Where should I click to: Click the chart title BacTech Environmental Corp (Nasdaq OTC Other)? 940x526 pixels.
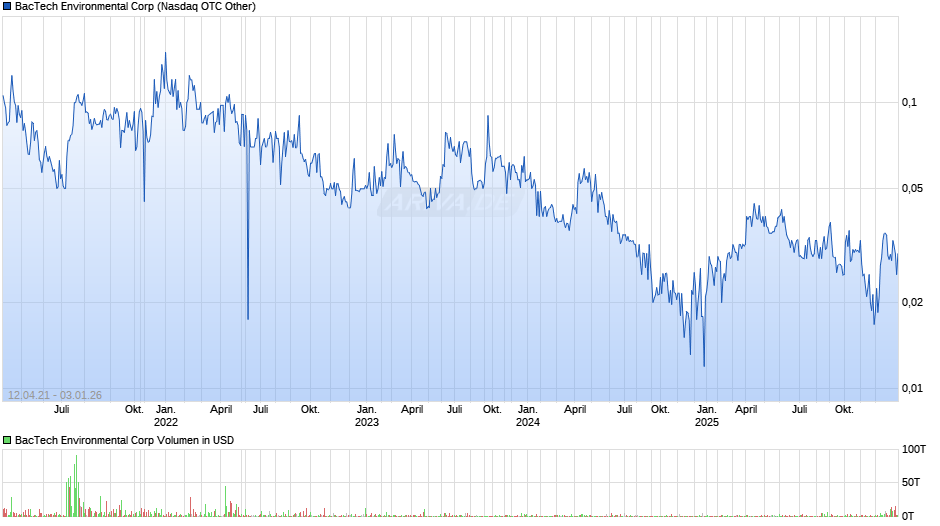135,7
